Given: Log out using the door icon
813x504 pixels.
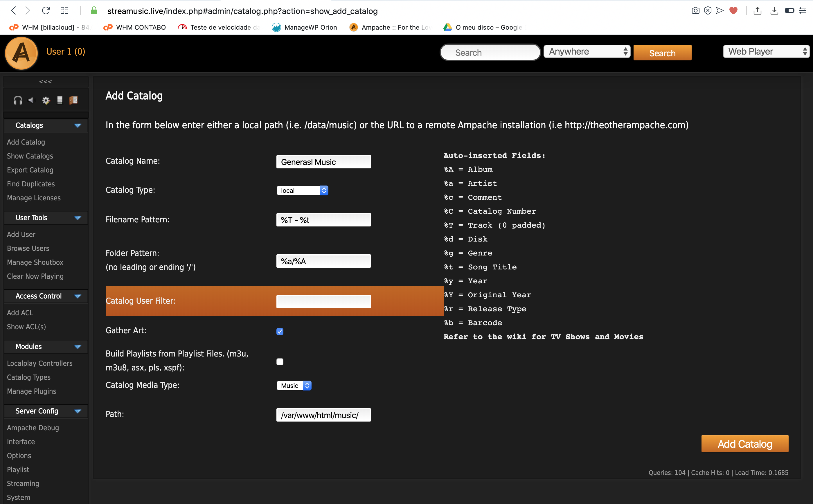Looking at the screenshot, I should pyautogui.click(x=74, y=100).
